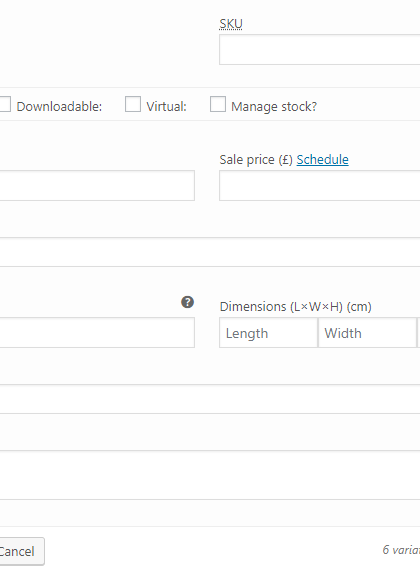Image resolution: width=420 pixels, height=574 pixels.
Task: Enable the Virtual checkbox
Action: [133, 104]
